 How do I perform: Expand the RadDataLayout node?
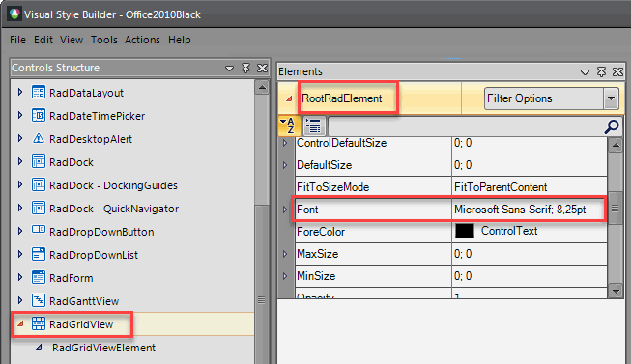click(20, 92)
